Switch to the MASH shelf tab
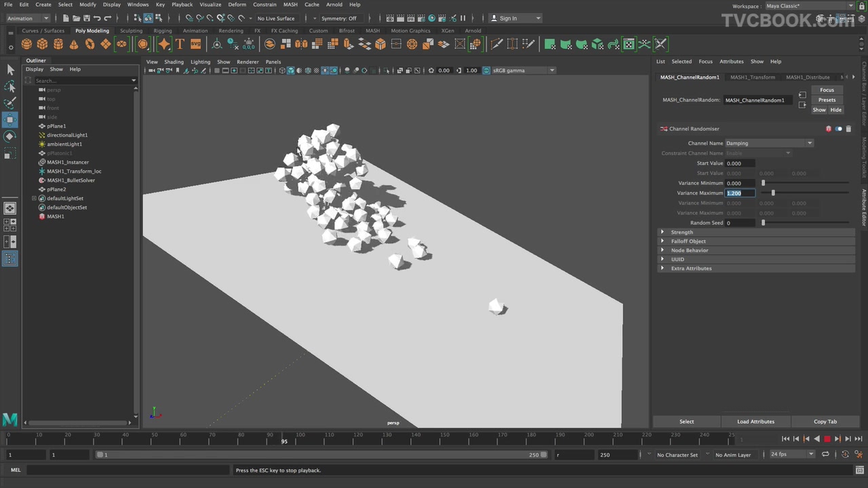Screen dimensions: 868x488 (x=372, y=30)
